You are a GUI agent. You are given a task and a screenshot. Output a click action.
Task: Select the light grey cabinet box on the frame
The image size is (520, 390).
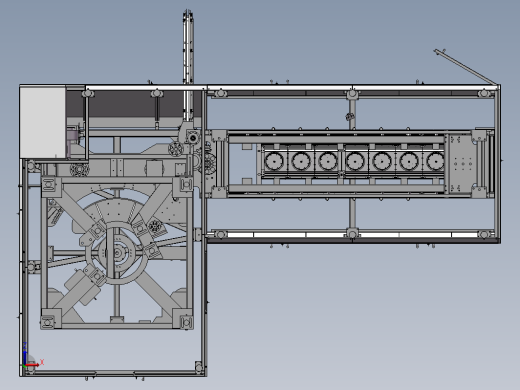click(43, 121)
